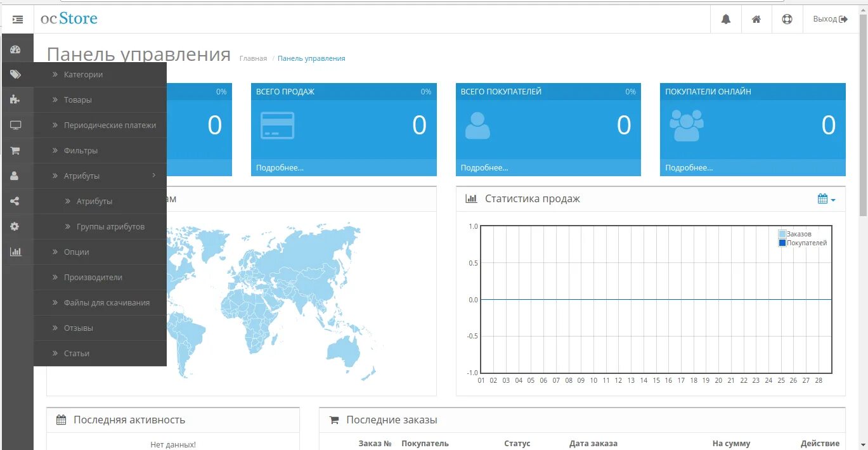The width and height of the screenshot is (868, 450).
Task: Collapse the sidebar with the hamburger menu icon
Action: click(18, 20)
